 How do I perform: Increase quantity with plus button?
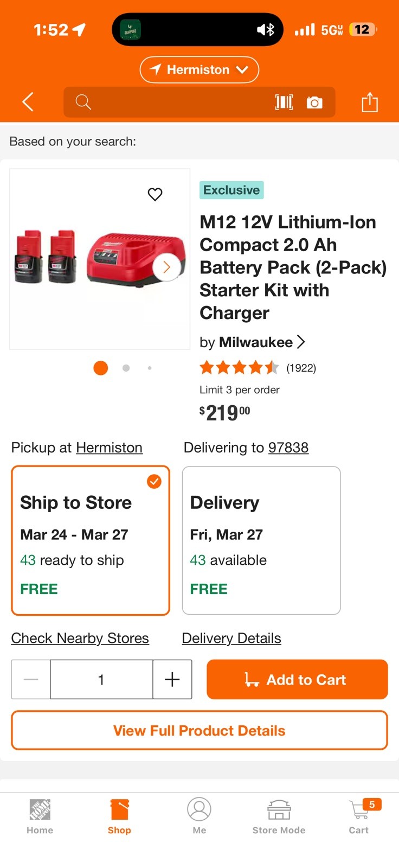click(172, 679)
